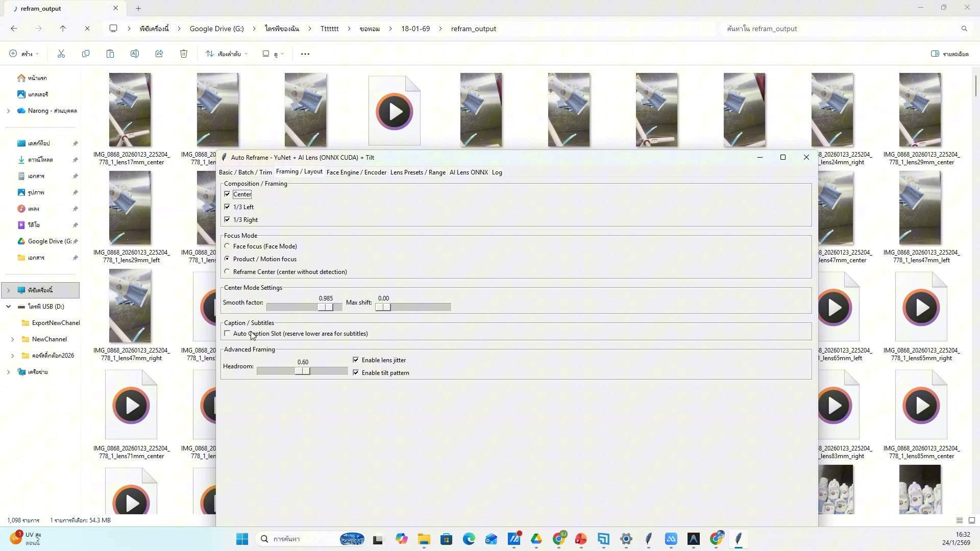Open the AI Lens ONNX tab
This screenshot has width=980, height=551.
click(469, 172)
